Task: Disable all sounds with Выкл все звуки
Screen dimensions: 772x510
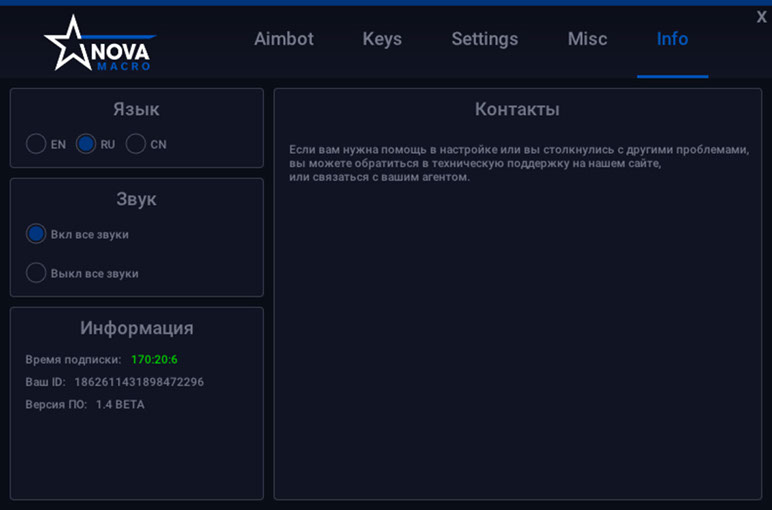Action: (x=36, y=273)
